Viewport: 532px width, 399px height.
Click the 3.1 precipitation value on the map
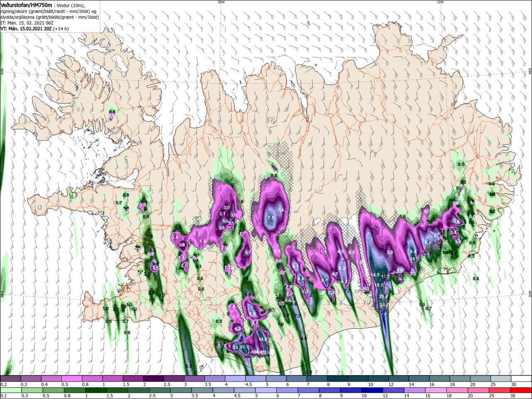(222, 214)
